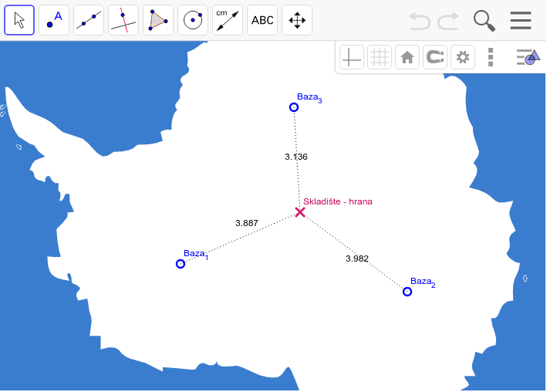Select the Baza 1 point
Screen dimensions: 547x392
181,264
